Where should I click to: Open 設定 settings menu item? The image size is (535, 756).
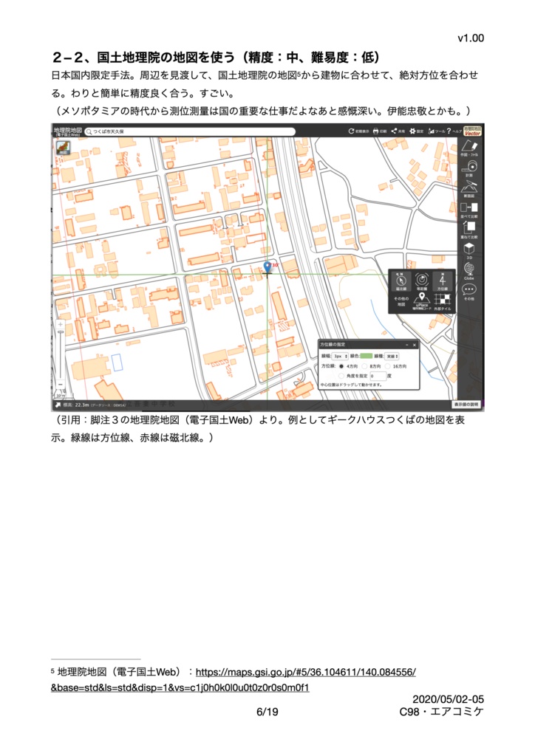point(417,131)
